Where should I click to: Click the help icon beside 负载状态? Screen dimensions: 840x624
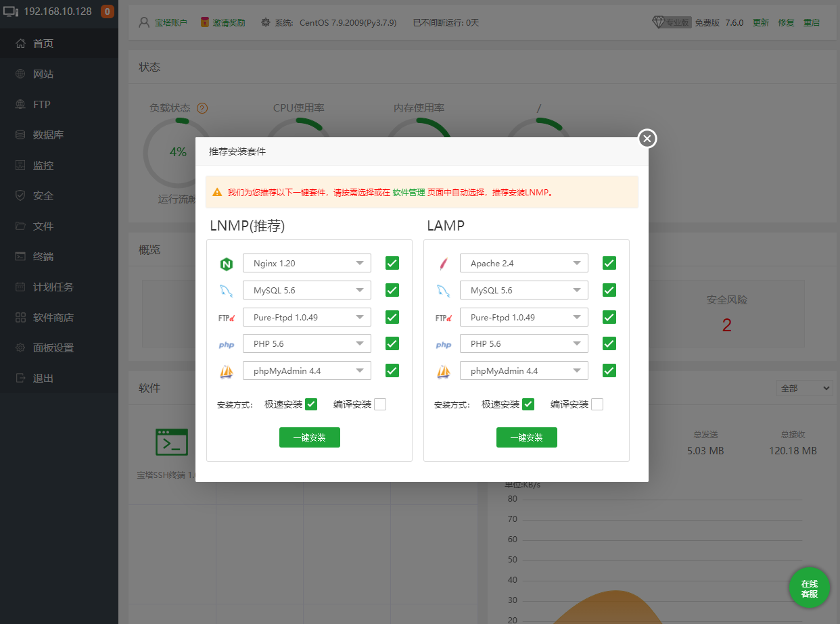[x=202, y=108]
